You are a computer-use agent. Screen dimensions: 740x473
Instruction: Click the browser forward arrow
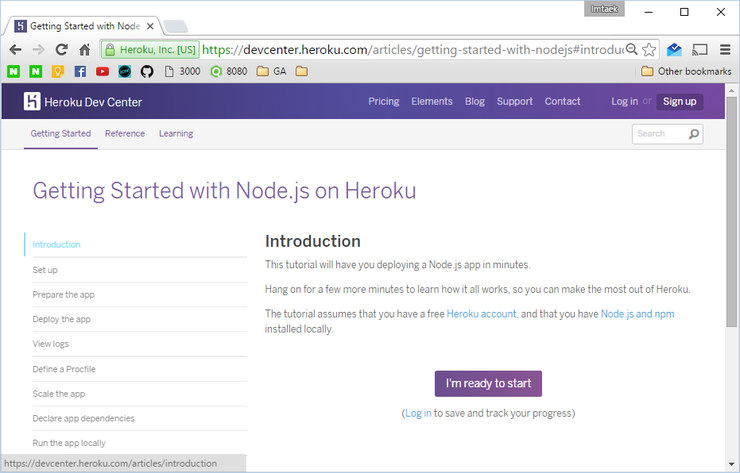38,50
